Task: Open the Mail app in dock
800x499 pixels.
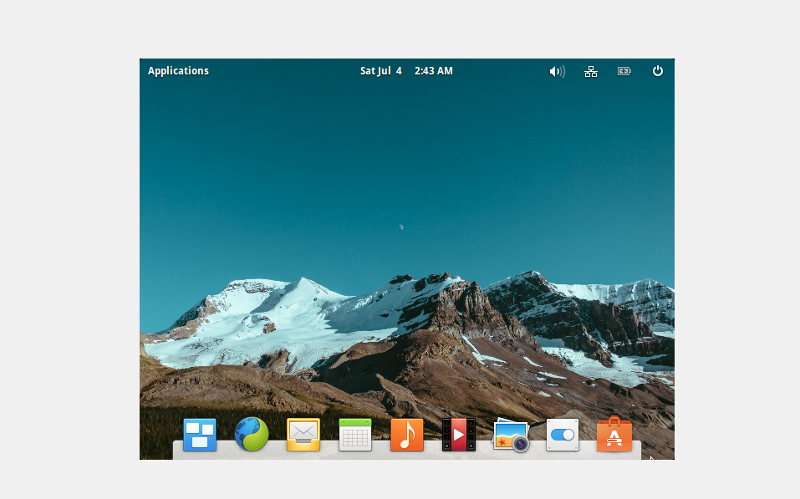Action: [304, 435]
